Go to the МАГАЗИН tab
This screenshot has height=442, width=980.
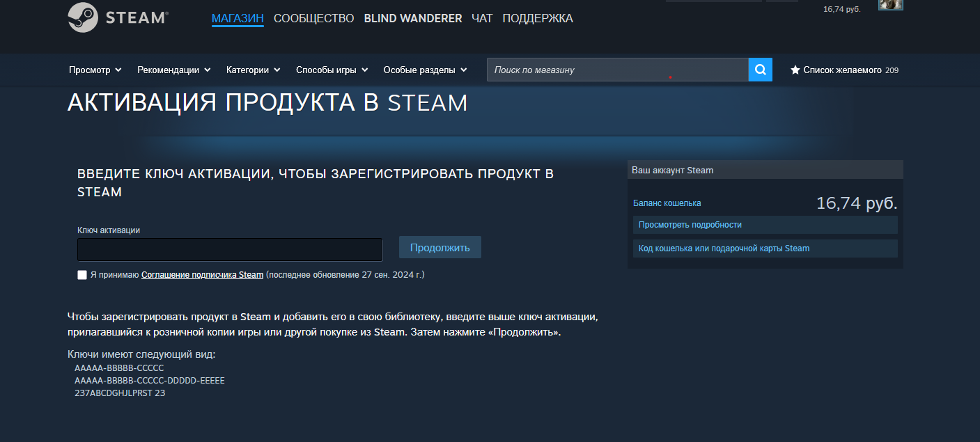point(238,19)
